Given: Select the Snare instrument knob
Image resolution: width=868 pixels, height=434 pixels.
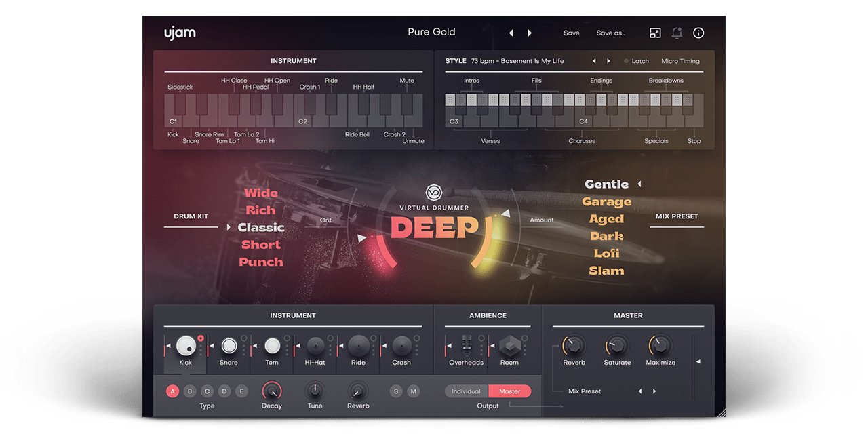Looking at the screenshot, I should [x=229, y=344].
